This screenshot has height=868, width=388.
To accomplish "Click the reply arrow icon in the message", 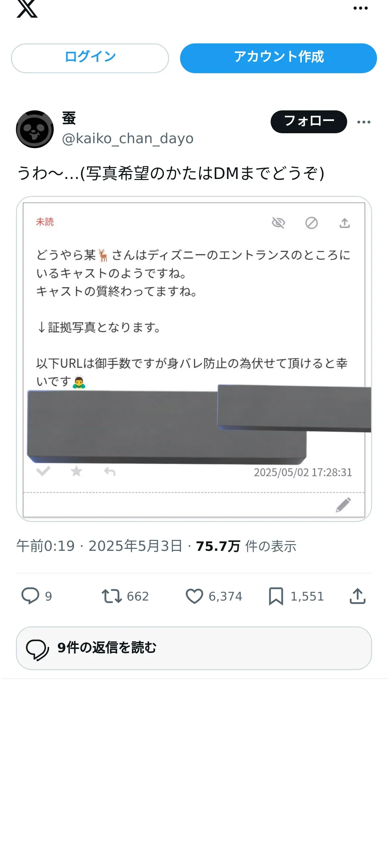I will tap(109, 471).
